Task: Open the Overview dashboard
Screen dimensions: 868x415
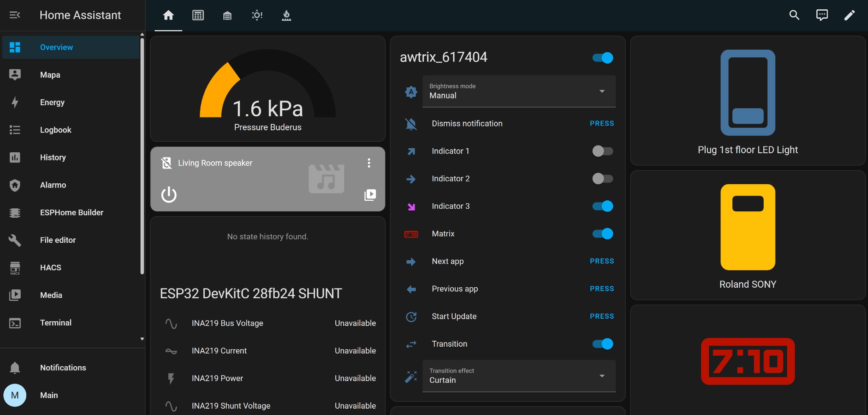Action: pyautogui.click(x=71, y=47)
